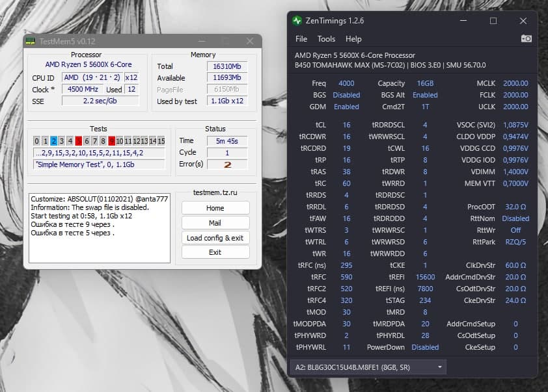548x392 pixels.
Task: Click the RttNom value Disabled
Action: (x=515, y=218)
